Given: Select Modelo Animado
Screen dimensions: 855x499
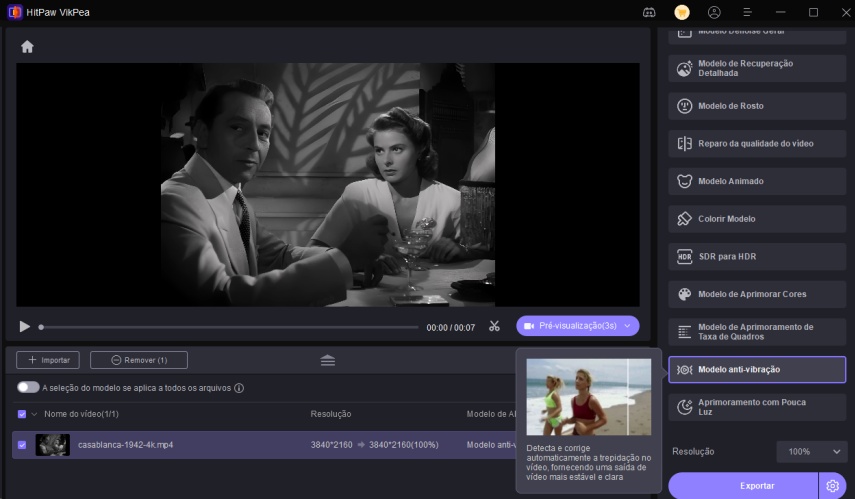Looking at the screenshot, I should (757, 181).
